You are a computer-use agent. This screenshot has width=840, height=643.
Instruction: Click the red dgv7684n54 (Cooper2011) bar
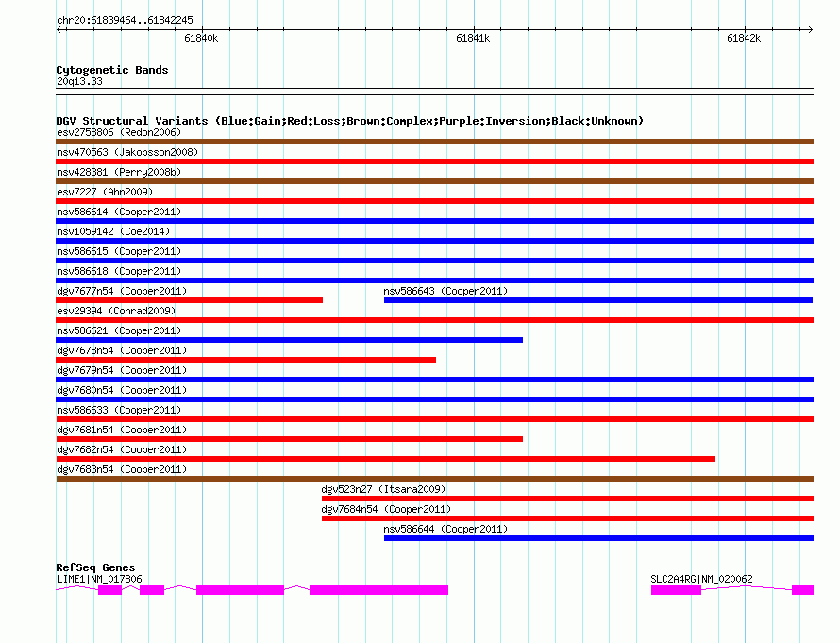click(x=567, y=518)
